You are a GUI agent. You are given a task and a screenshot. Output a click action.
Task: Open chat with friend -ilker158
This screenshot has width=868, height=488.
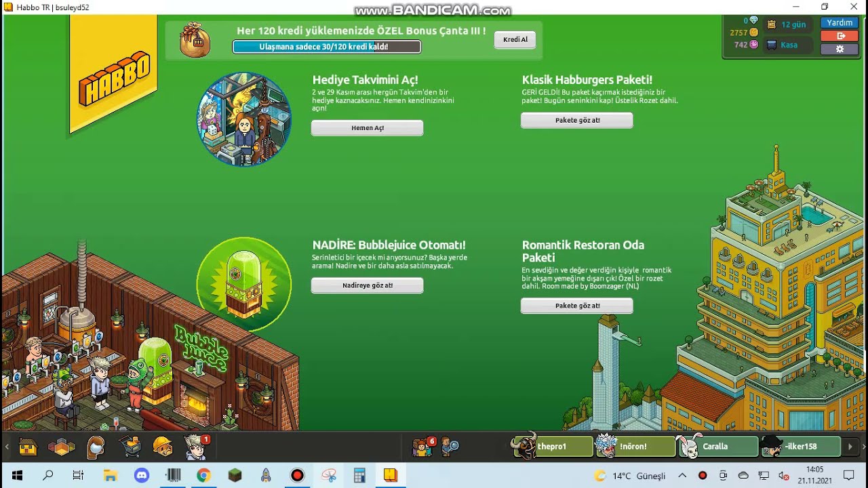[800, 447]
